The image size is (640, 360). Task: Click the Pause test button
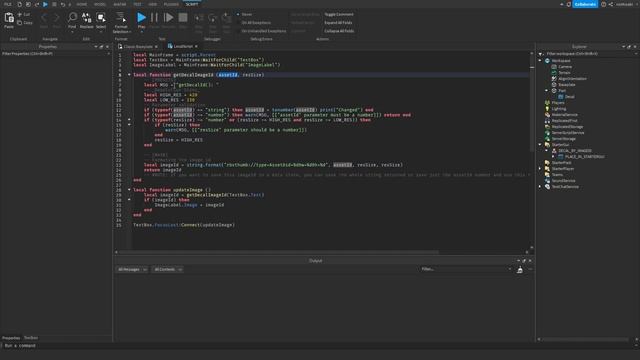(154, 18)
